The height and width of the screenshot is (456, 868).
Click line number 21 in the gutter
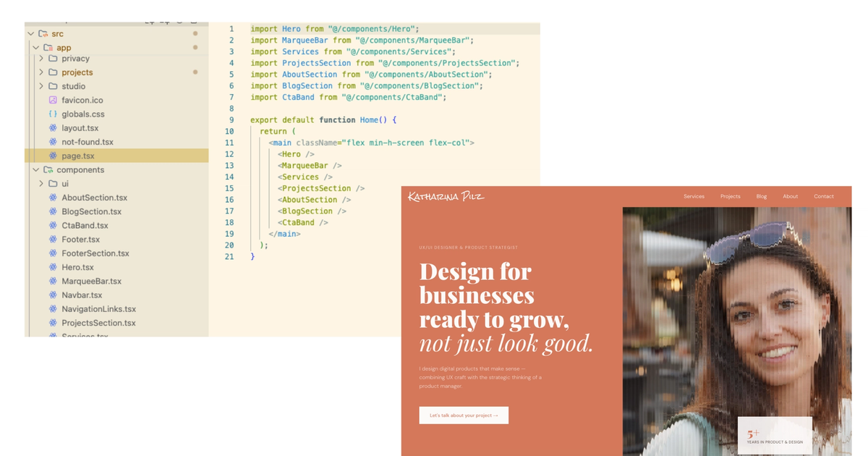(x=229, y=256)
